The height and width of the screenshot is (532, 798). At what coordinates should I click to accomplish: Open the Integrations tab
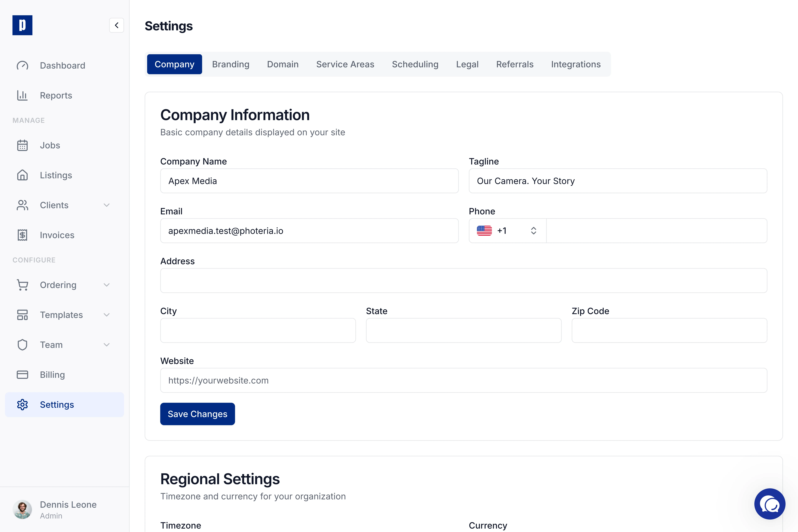[x=576, y=64]
